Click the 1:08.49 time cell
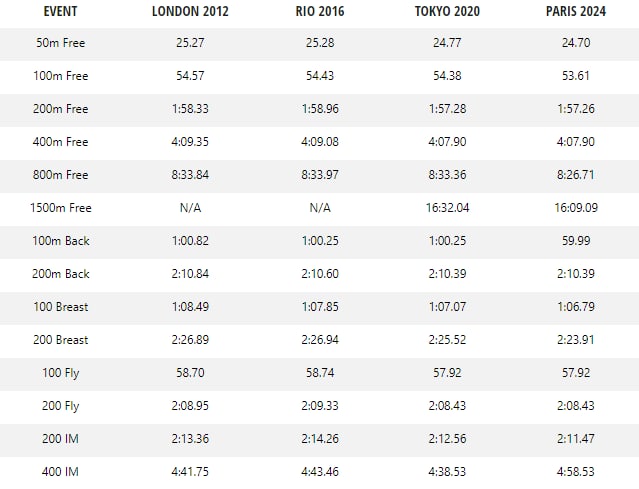The height and width of the screenshot is (489, 639). click(x=190, y=306)
